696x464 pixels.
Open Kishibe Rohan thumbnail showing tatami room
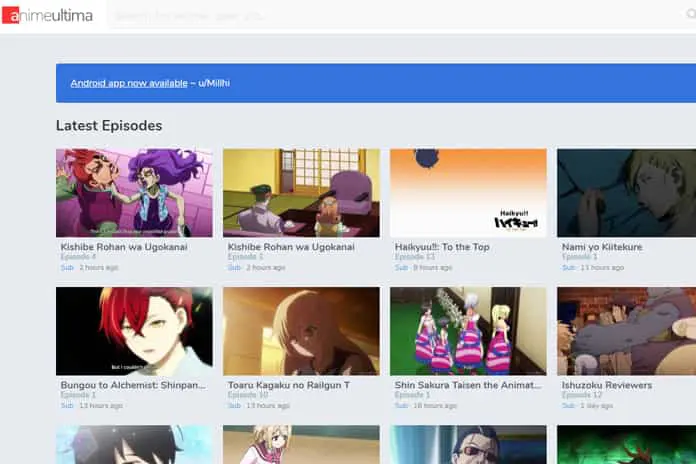301,193
